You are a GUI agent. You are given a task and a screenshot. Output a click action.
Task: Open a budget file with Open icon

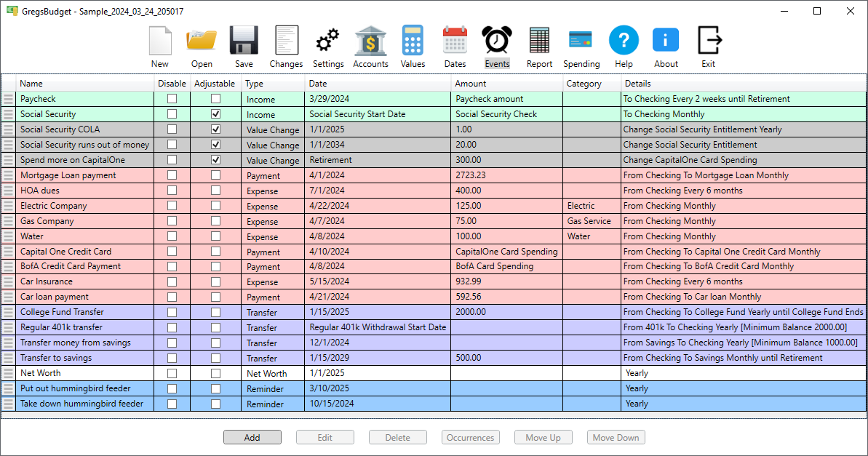pyautogui.click(x=202, y=41)
